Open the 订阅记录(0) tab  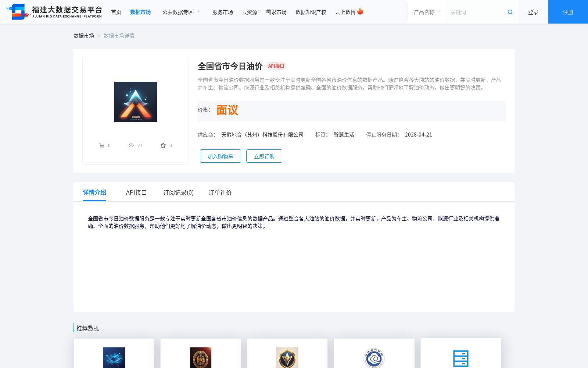[178, 192]
